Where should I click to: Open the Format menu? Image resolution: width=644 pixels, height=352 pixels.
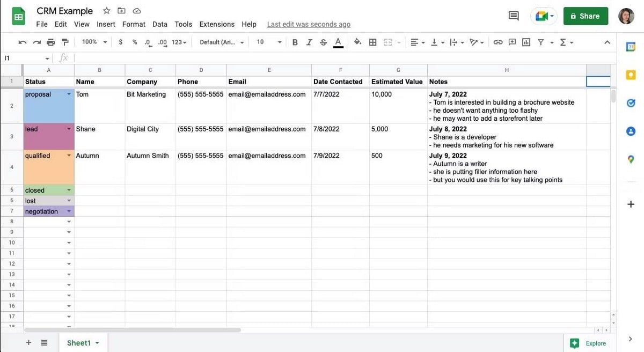pyautogui.click(x=134, y=24)
